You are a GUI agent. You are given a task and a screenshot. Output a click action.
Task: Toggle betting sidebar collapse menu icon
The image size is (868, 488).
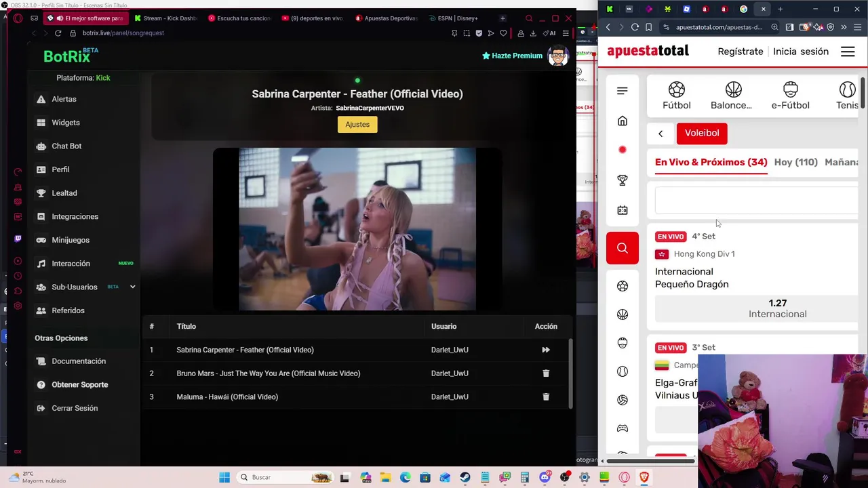point(623,91)
